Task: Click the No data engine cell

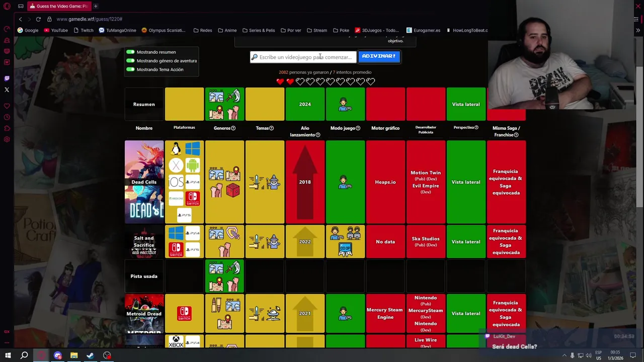Action: (x=385, y=242)
